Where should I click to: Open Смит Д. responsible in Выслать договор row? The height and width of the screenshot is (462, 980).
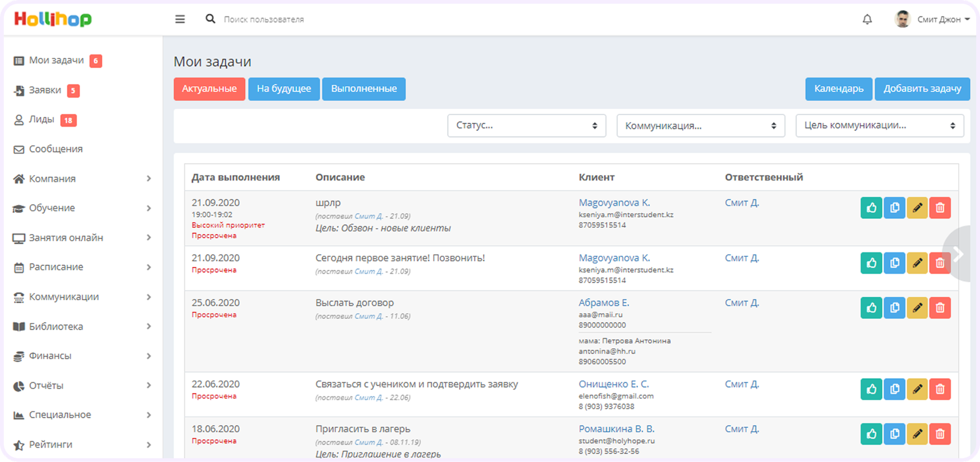(742, 303)
